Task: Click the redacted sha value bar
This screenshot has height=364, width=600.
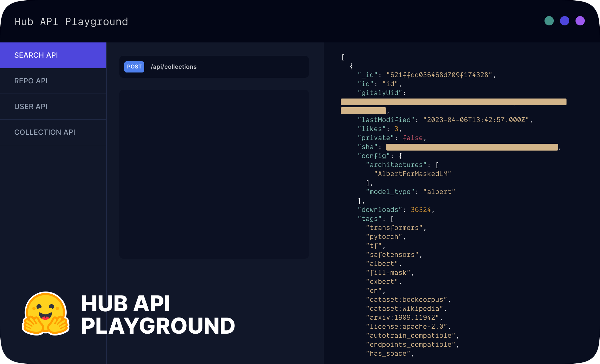Action: pos(472,147)
